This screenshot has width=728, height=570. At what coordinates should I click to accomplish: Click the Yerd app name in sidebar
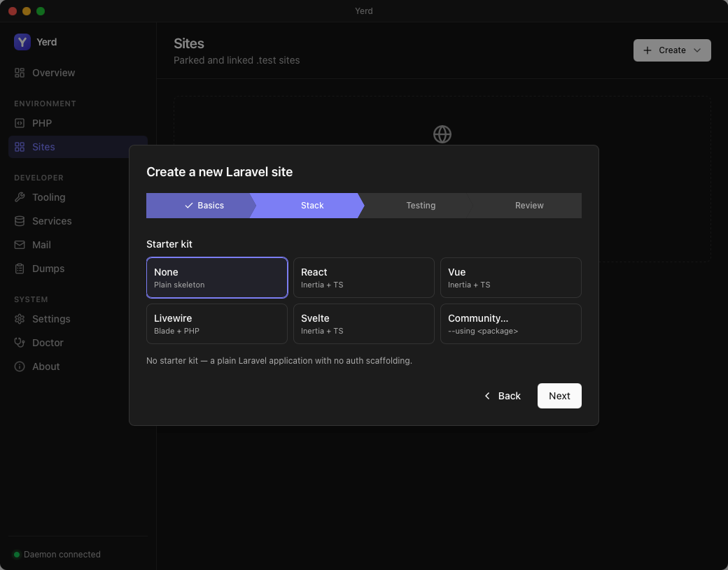click(47, 42)
